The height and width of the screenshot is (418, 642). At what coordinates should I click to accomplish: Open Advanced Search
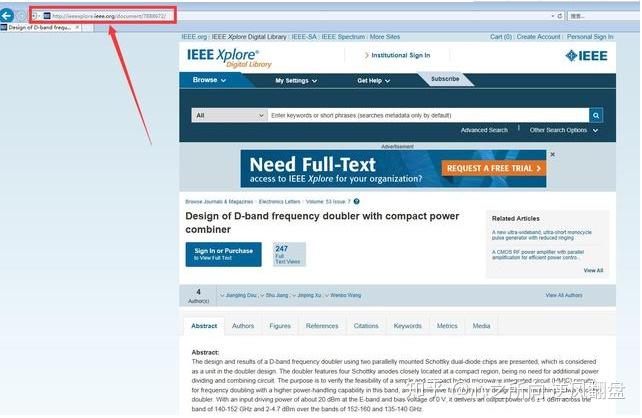coord(484,130)
